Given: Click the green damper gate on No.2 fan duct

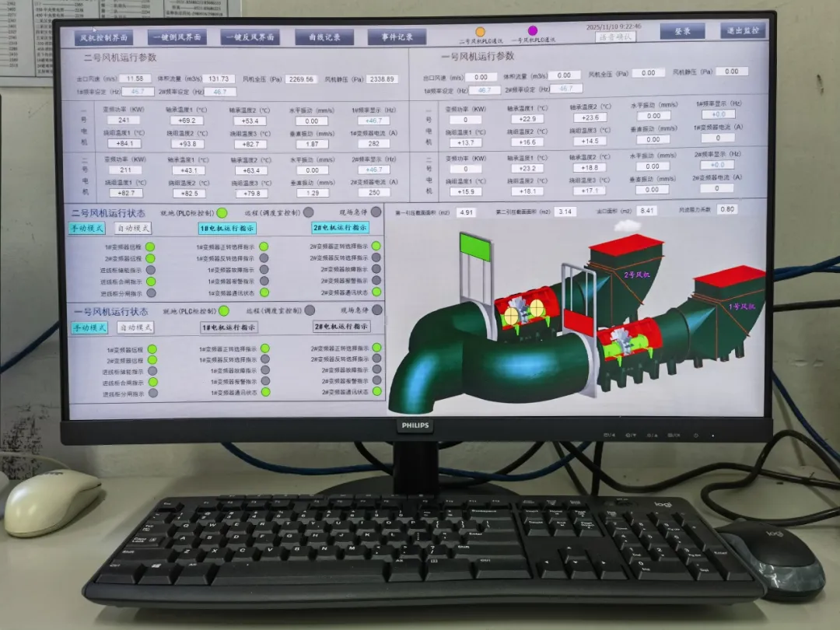Looking at the screenshot, I should [x=476, y=247].
